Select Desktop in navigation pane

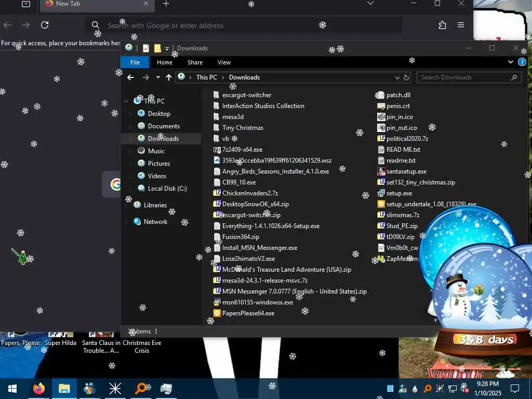tap(159, 114)
